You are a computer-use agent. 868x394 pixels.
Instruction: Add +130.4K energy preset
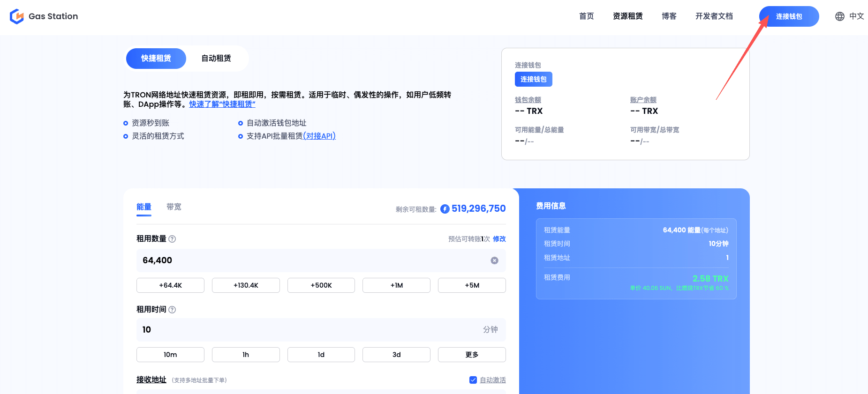click(246, 285)
